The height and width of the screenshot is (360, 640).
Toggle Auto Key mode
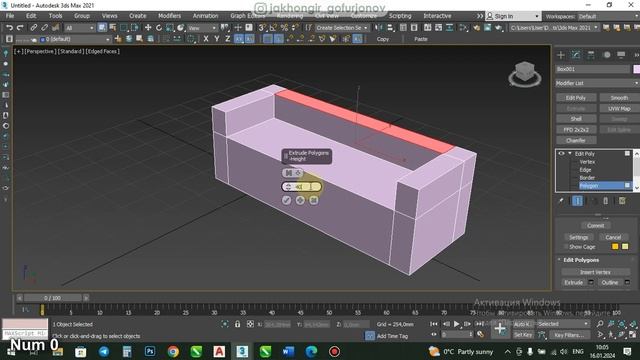click(522, 324)
